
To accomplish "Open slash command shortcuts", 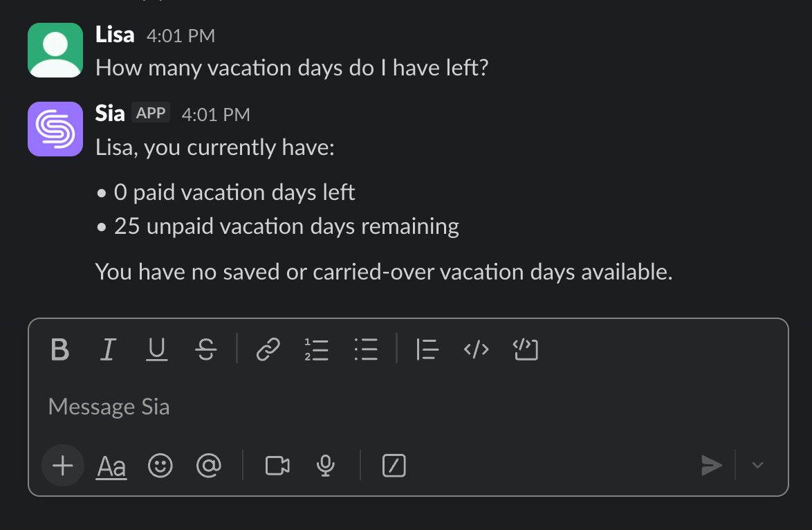I will (x=394, y=466).
